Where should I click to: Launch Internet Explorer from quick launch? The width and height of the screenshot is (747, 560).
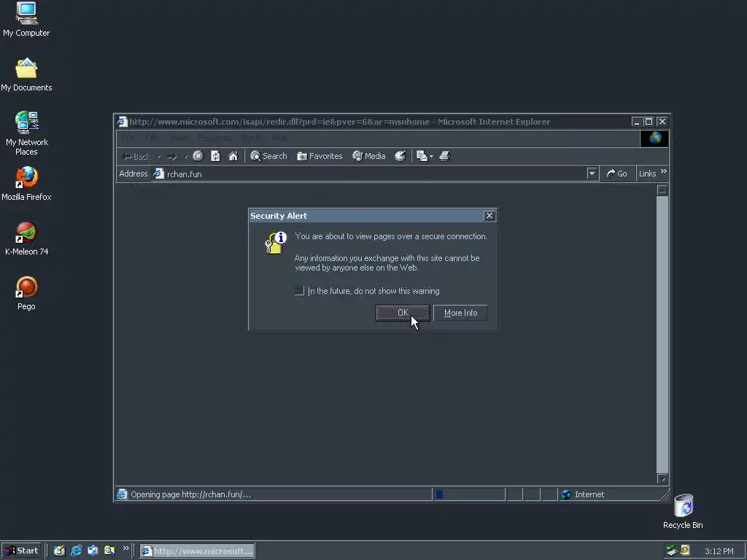click(76, 551)
